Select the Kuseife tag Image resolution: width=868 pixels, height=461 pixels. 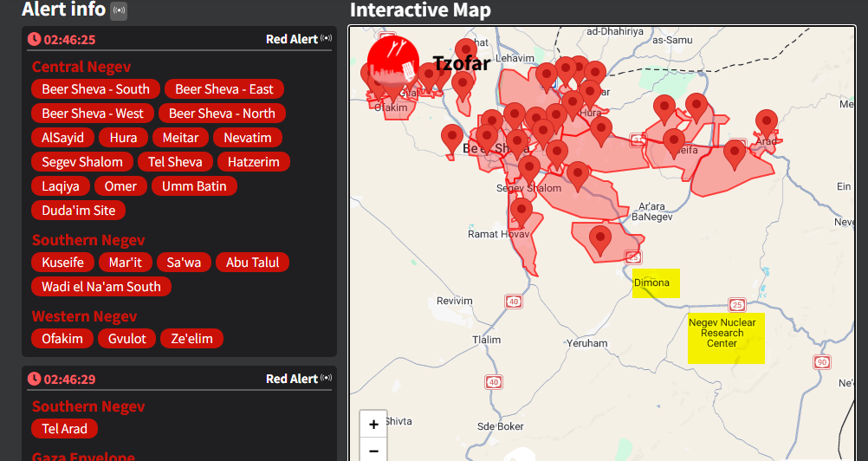pyautogui.click(x=62, y=263)
